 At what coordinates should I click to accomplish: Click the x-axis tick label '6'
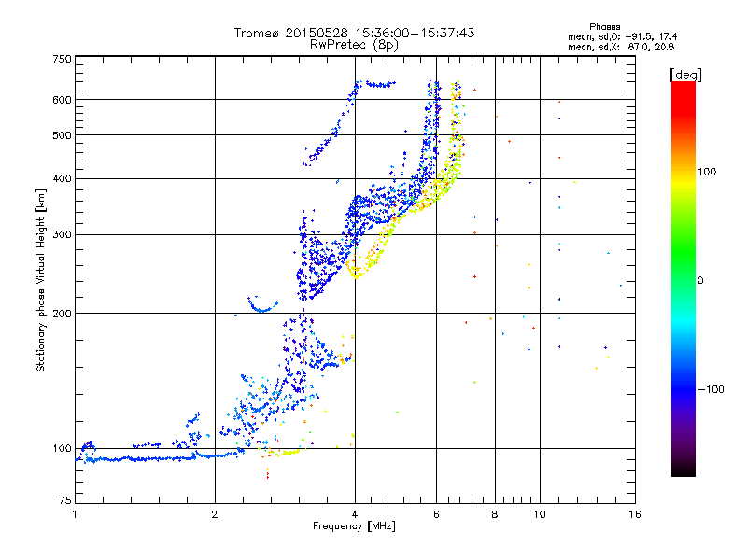[x=436, y=514]
